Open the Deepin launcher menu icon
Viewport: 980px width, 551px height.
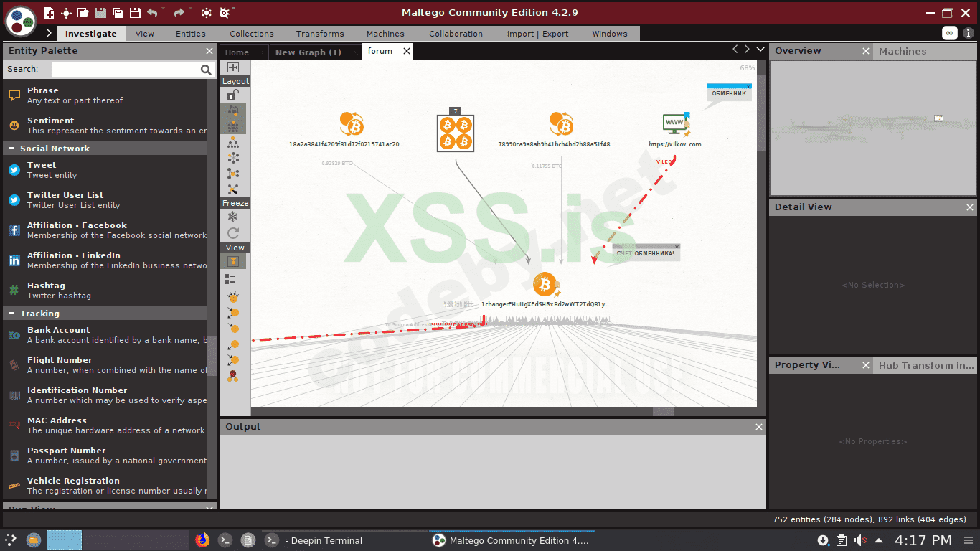tap(11, 540)
